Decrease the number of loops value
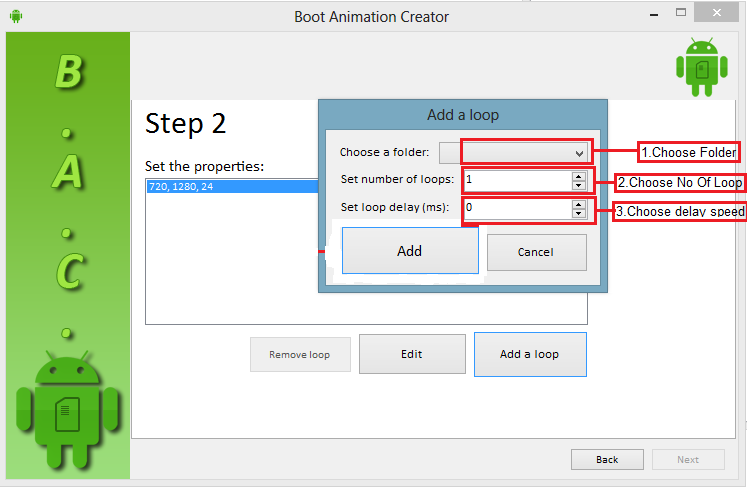 (578, 185)
